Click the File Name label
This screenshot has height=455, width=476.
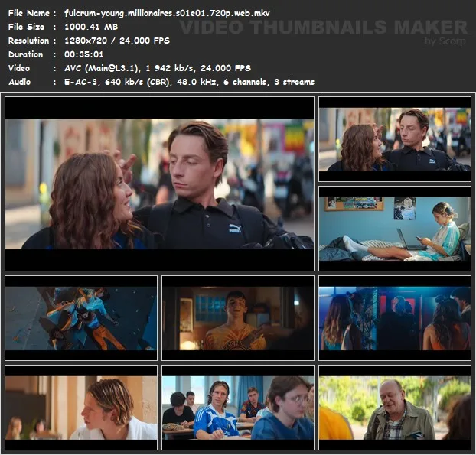29,13
